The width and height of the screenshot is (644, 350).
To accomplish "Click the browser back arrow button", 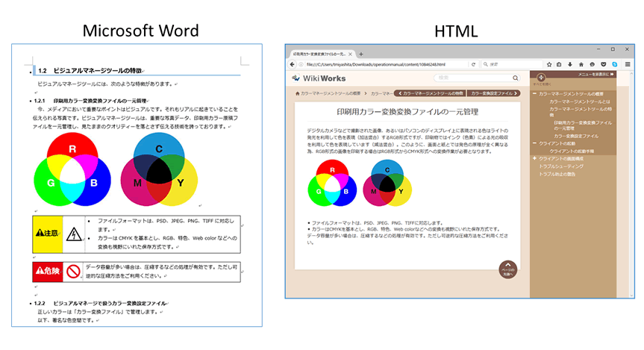I will tap(292, 64).
